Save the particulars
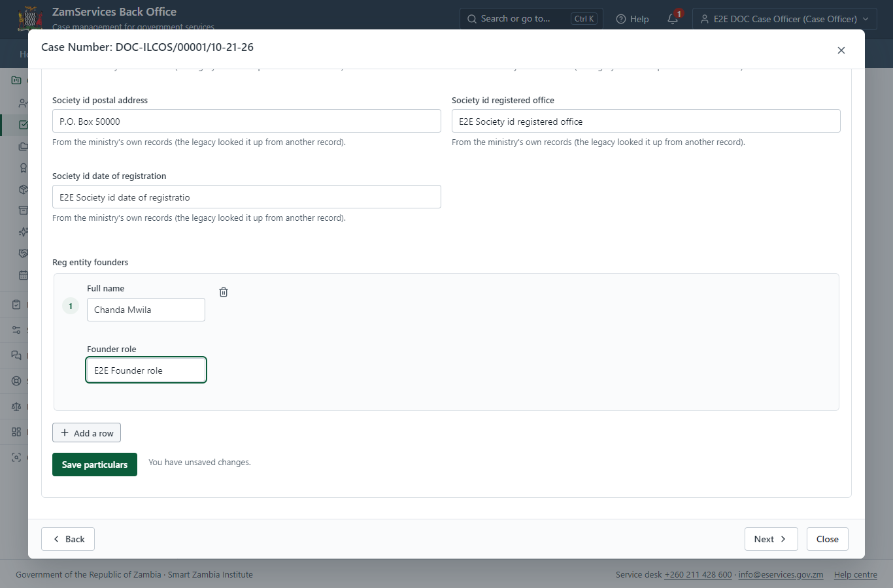The image size is (893, 588). [x=95, y=465]
